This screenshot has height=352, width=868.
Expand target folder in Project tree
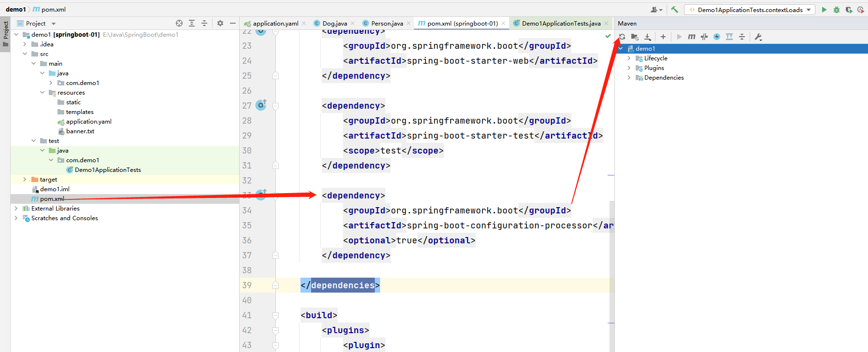pos(25,180)
